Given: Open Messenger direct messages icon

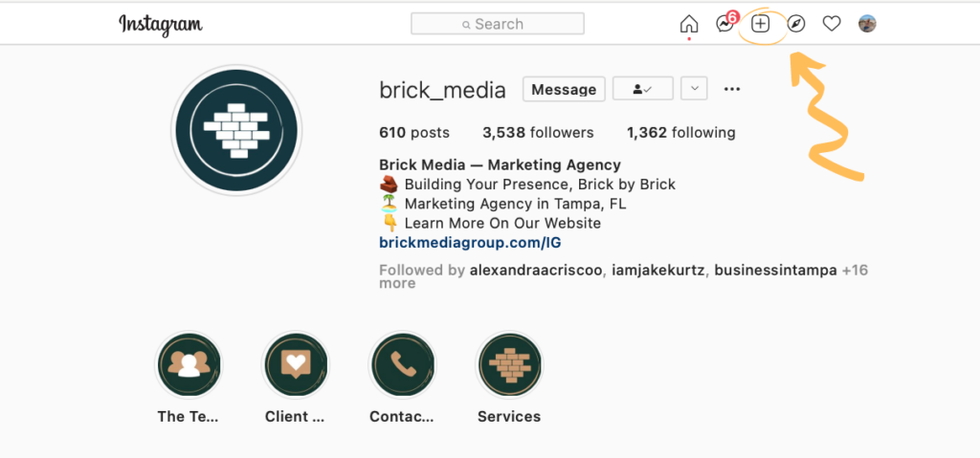Looking at the screenshot, I should click(x=725, y=24).
